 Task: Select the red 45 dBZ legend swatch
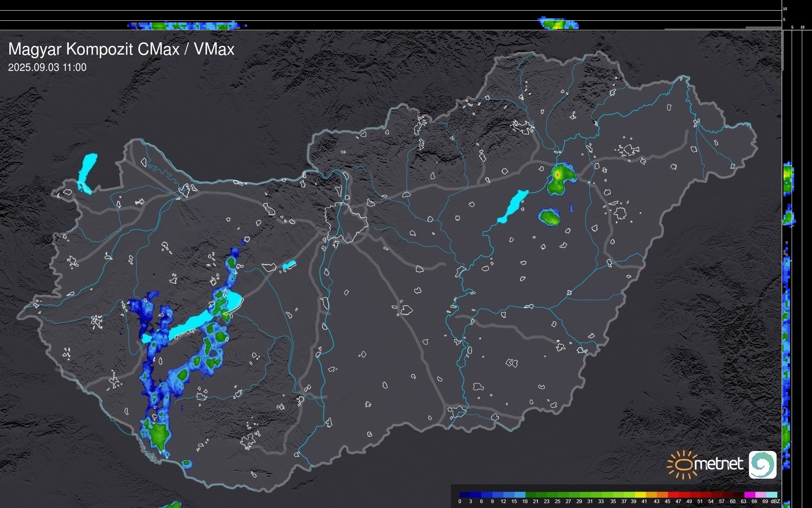pyautogui.click(x=673, y=495)
